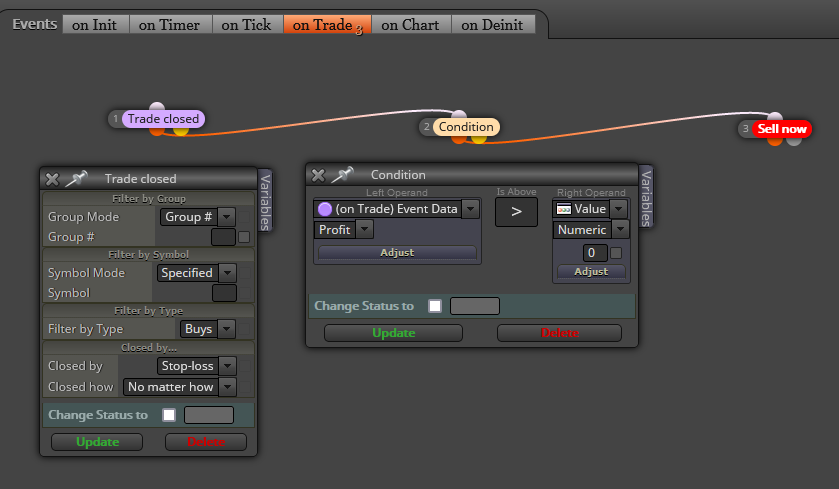Close the Condition panel
This screenshot has height=489, width=839.
pyautogui.click(x=318, y=175)
